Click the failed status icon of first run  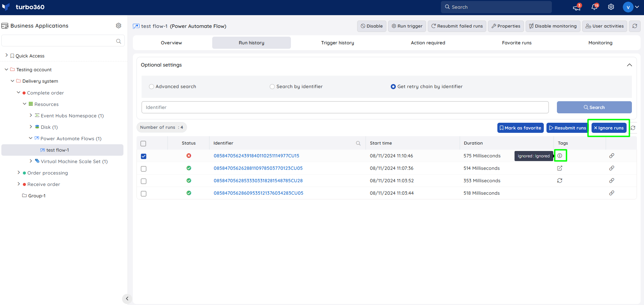click(x=189, y=156)
